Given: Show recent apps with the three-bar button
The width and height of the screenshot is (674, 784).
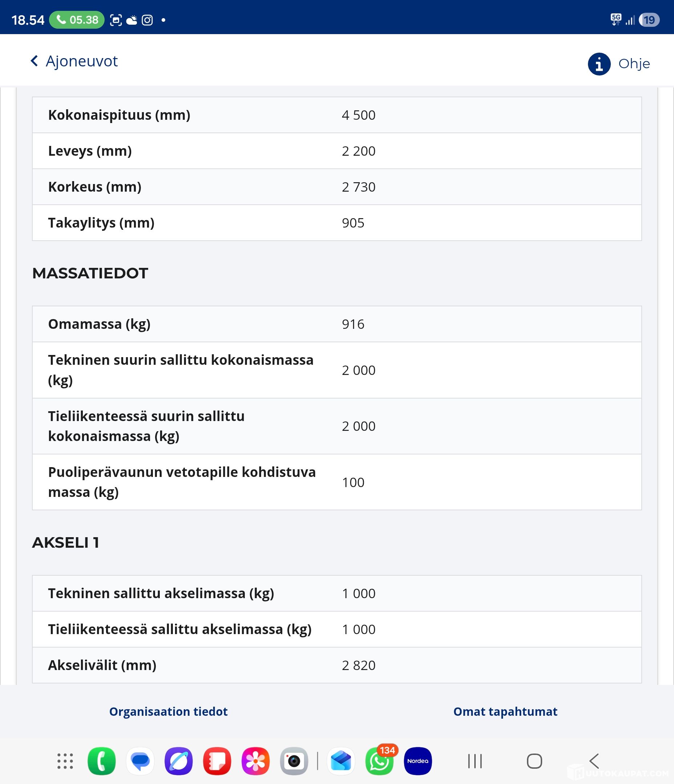Looking at the screenshot, I should point(475,761).
